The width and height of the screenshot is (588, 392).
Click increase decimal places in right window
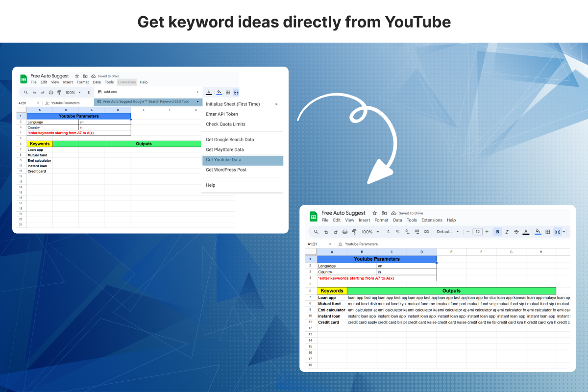[x=416, y=232]
